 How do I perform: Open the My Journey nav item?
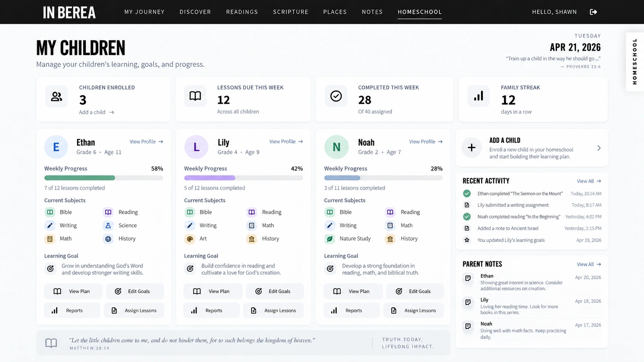(x=144, y=12)
